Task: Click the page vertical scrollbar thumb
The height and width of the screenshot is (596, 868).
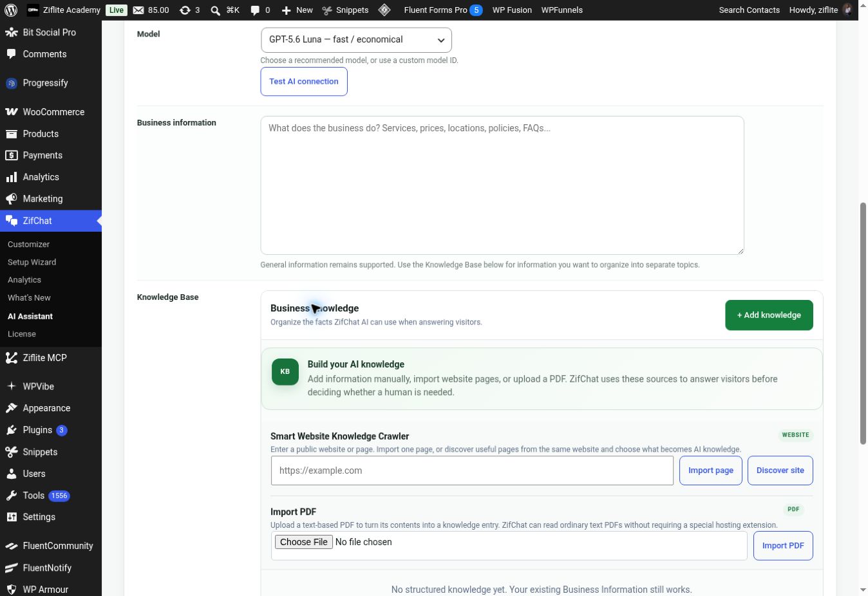Action: (x=863, y=323)
